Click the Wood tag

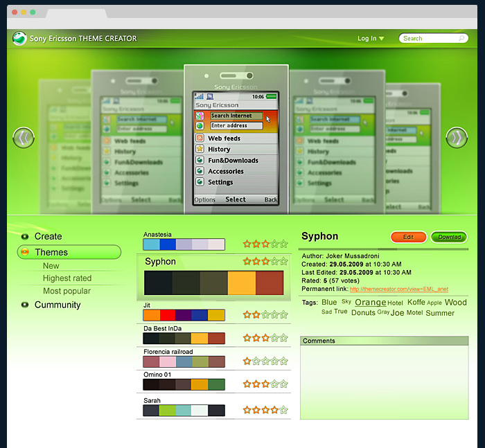click(455, 302)
